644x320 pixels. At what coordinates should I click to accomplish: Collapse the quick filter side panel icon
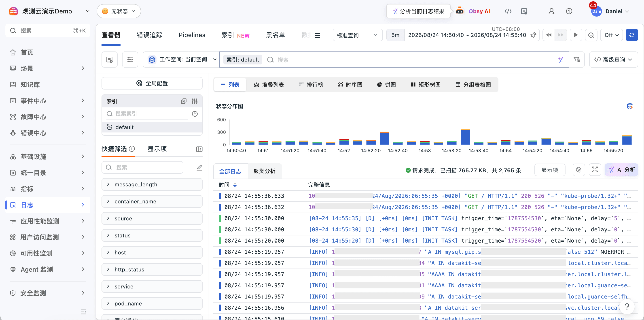click(199, 149)
